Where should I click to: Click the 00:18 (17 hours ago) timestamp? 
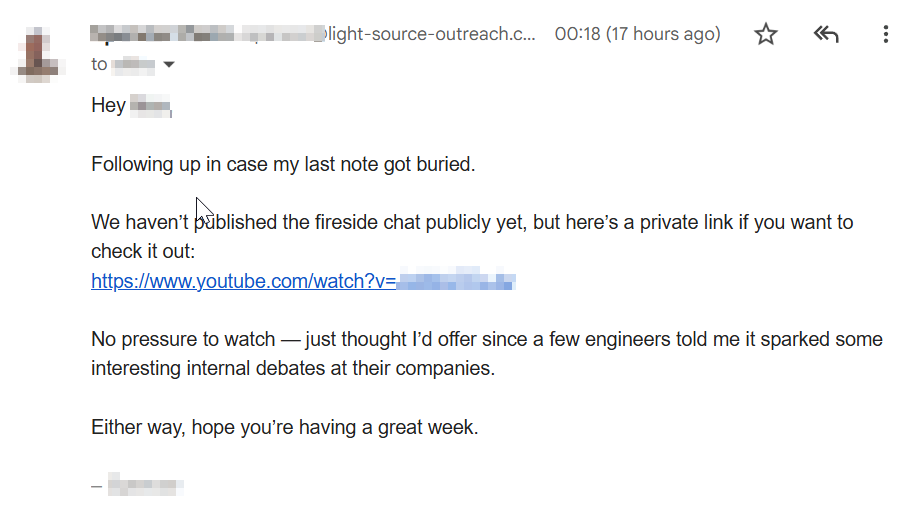pos(637,34)
